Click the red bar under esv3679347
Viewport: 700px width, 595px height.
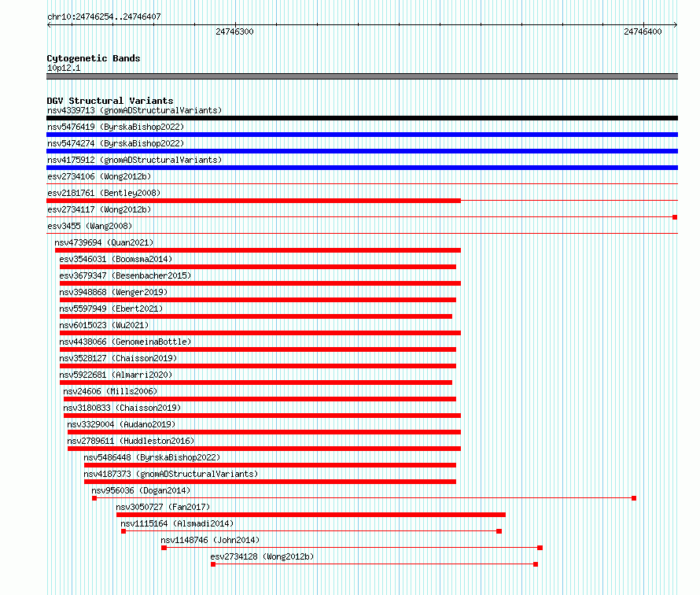click(x=260, y=283)
